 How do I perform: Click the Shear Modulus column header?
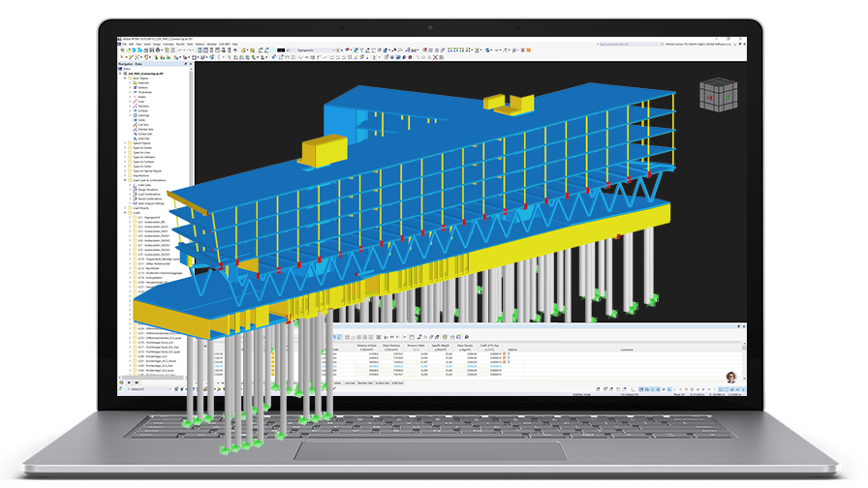[x=391, y=348]
